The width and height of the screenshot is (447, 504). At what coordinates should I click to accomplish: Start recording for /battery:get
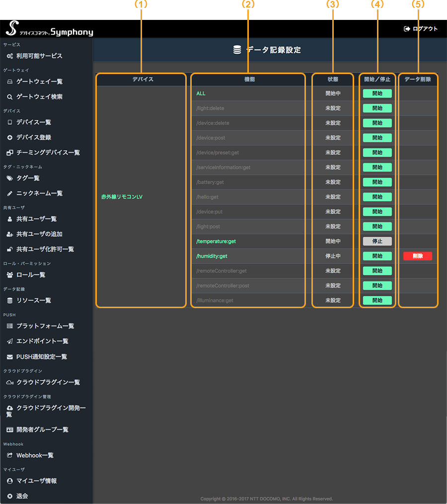point(377,182)
